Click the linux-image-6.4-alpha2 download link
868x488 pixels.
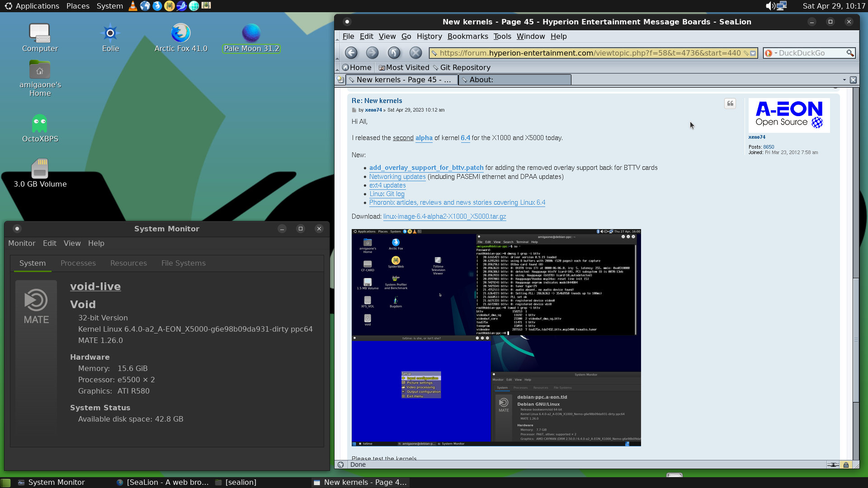(x=444, y=216)
